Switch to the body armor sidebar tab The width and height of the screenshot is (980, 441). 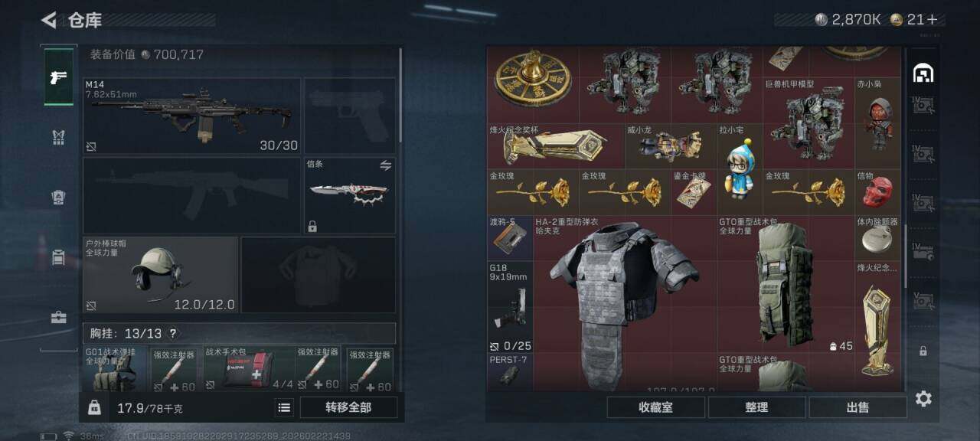(x=58, y=137)
